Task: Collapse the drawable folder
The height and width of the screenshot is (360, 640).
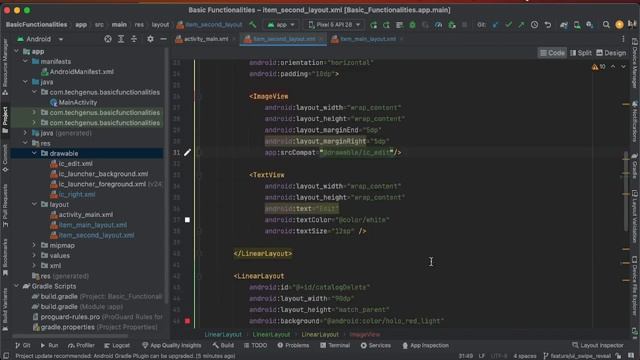Action: (x=35, y=153)
